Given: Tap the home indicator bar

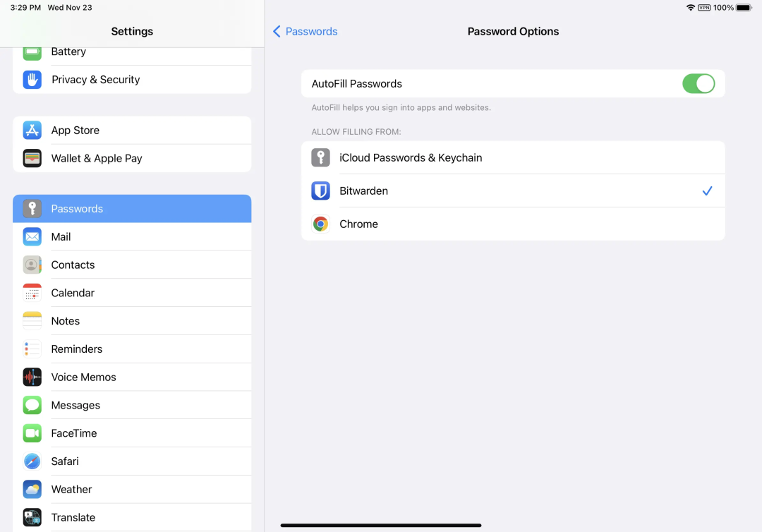Looking at the screenshot, I should pos(381,525).
